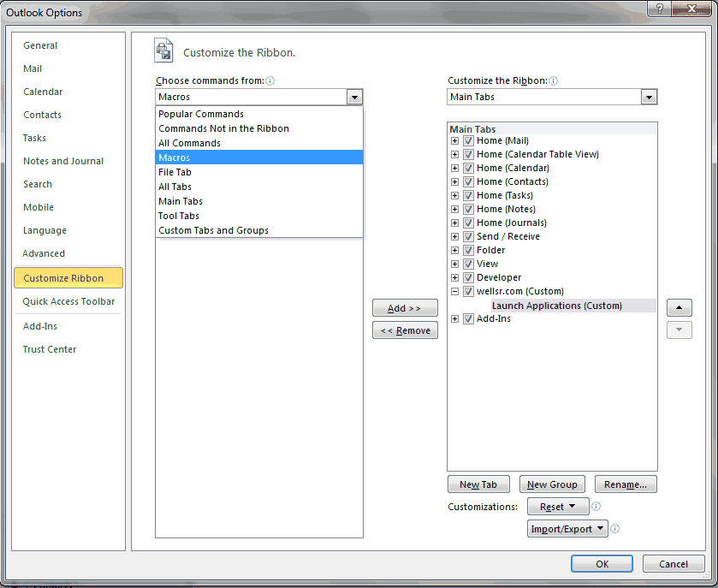Click the info icon beside Choose commands from
Viewport: 718px width, 588px height.
click(270, 81)
